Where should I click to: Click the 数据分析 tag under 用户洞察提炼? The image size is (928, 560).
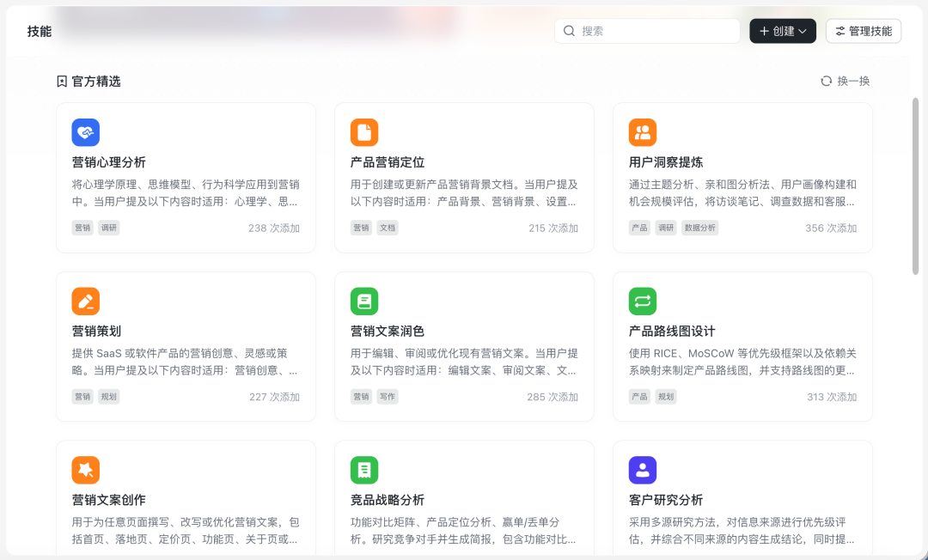699,228
